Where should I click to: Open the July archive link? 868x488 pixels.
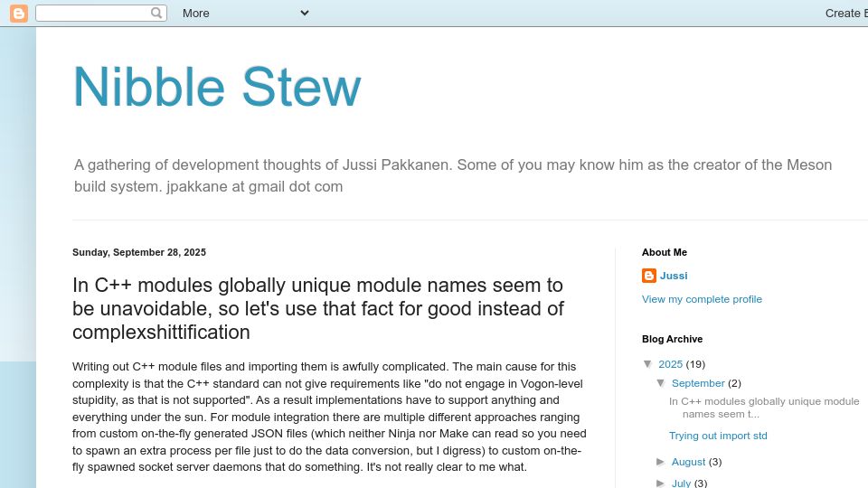tap(681, 483)
